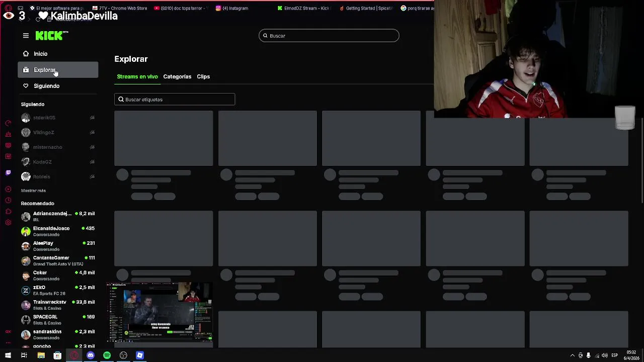Open followed channel stderik05

click(x=58, y=118)
